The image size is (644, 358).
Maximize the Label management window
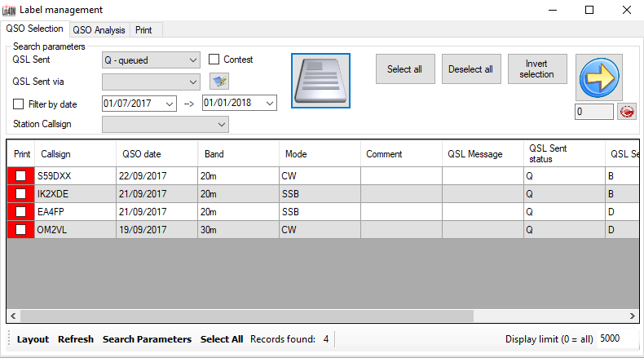click(589, 10)
